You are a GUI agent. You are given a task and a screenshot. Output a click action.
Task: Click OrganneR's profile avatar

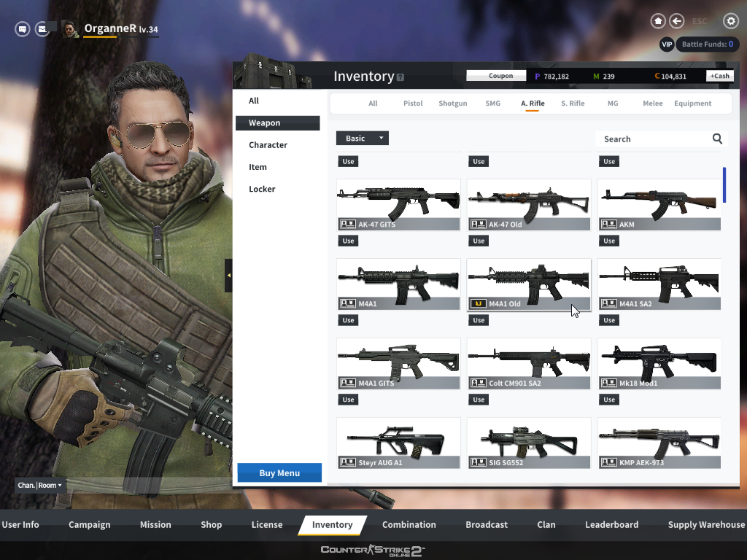pos(71,29)
